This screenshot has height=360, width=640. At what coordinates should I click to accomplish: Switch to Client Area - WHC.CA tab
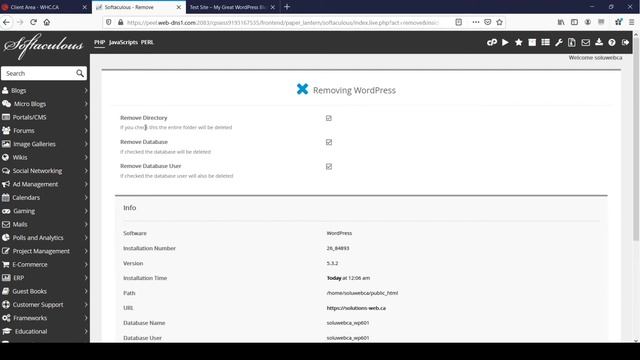click(x=45, y=7)
